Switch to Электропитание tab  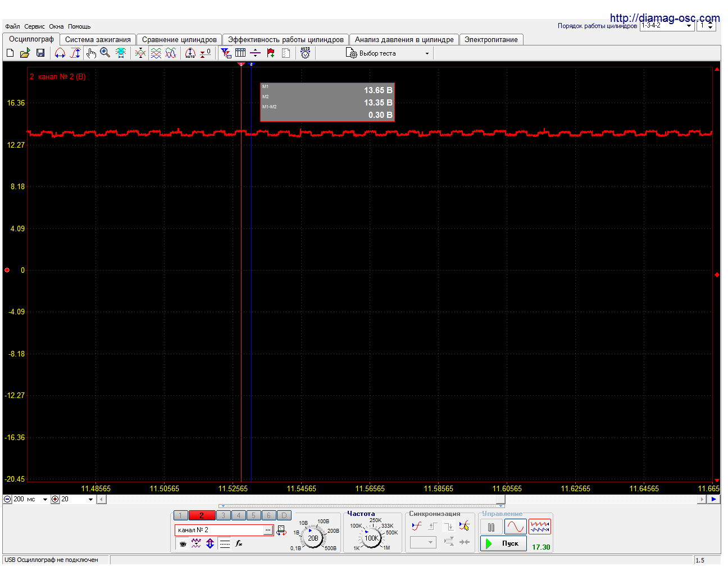pos(491,39)
